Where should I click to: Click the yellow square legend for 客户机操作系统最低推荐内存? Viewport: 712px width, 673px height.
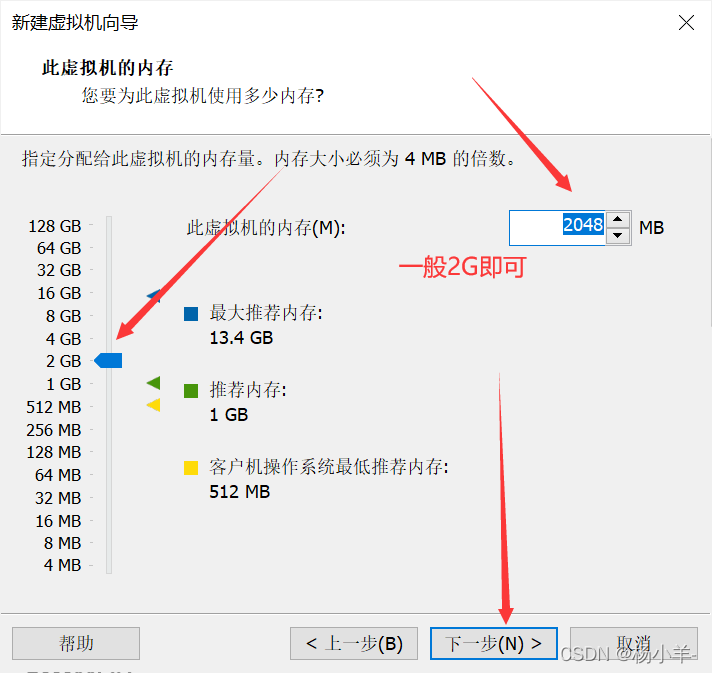point(191,468)
